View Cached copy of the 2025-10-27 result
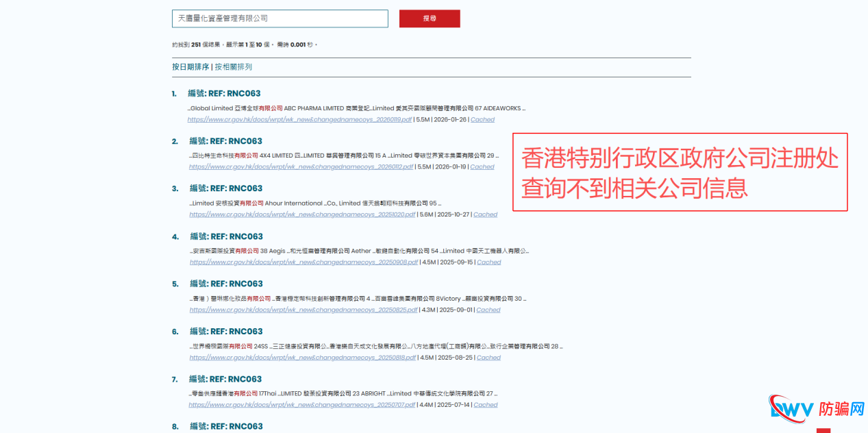868x433 pixels. [x=485, y=214]
